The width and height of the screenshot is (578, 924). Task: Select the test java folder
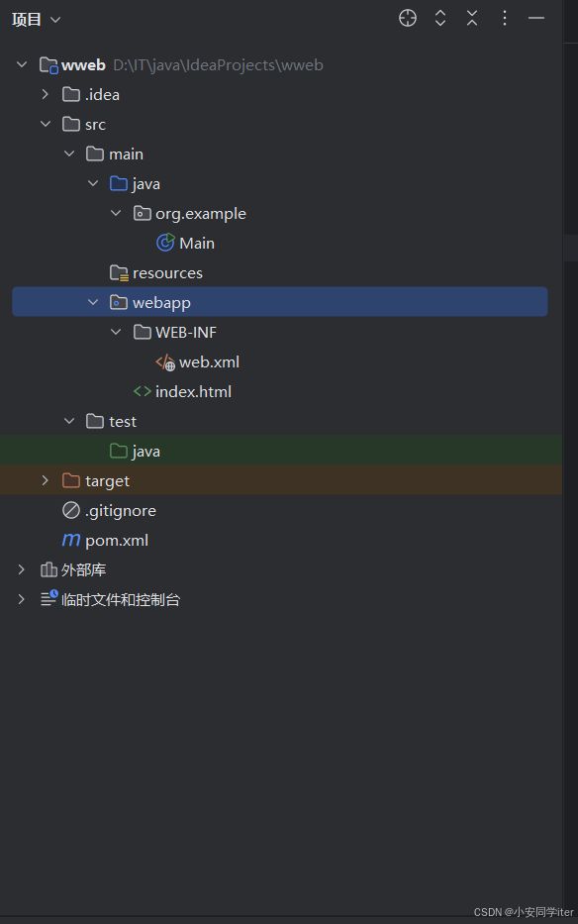pyautogui.click(x=135, y=451)
